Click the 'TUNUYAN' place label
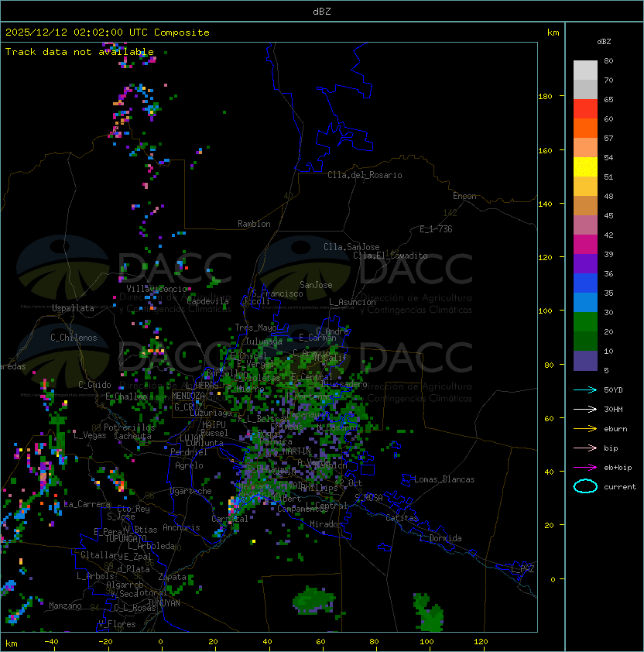This screenshot has height=652, width=644. tap(164, 603)
